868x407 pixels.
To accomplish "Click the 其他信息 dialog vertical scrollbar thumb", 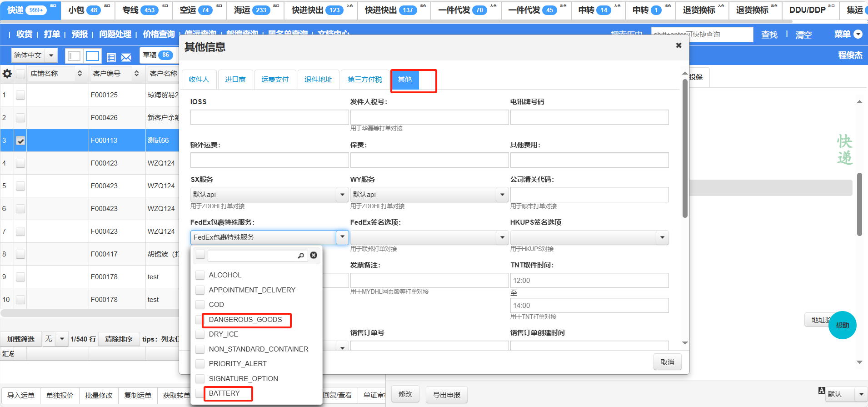I will 685,149.
